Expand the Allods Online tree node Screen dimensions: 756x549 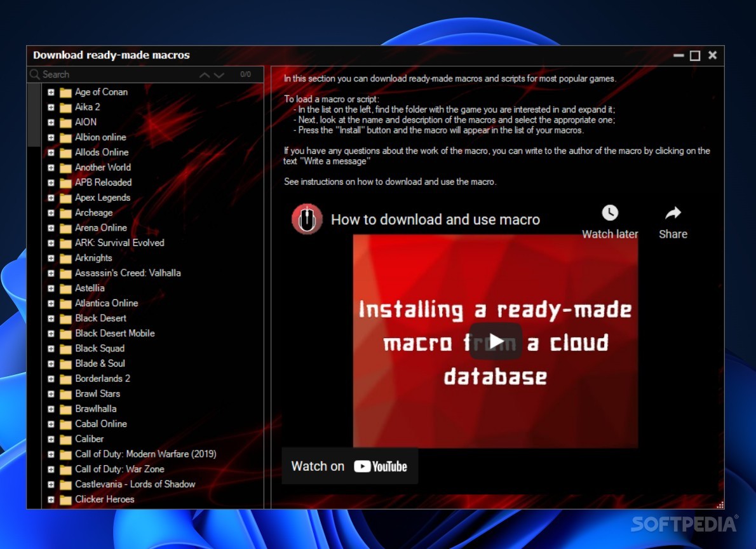(51, 152)
